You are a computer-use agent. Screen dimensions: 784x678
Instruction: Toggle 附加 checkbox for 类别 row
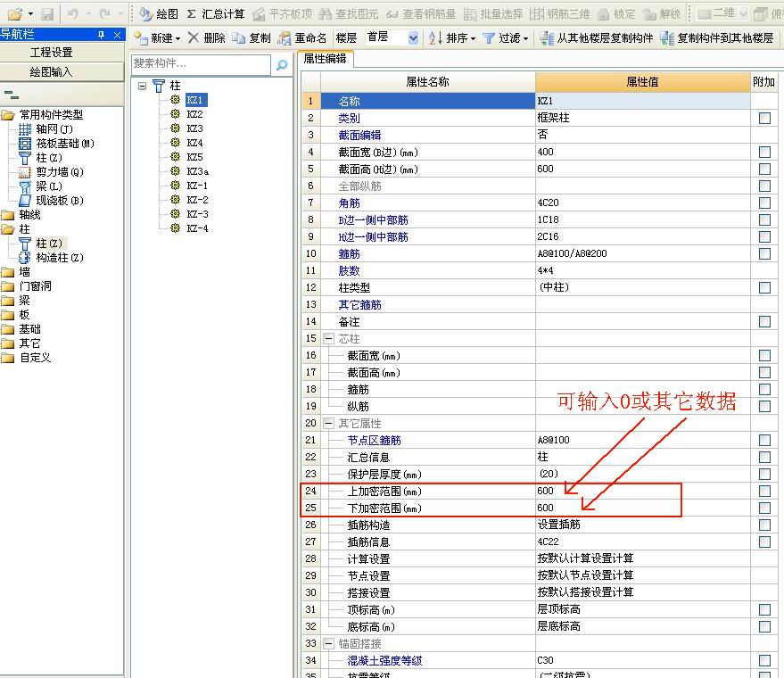pyautogui.click(x=764, y=118)
